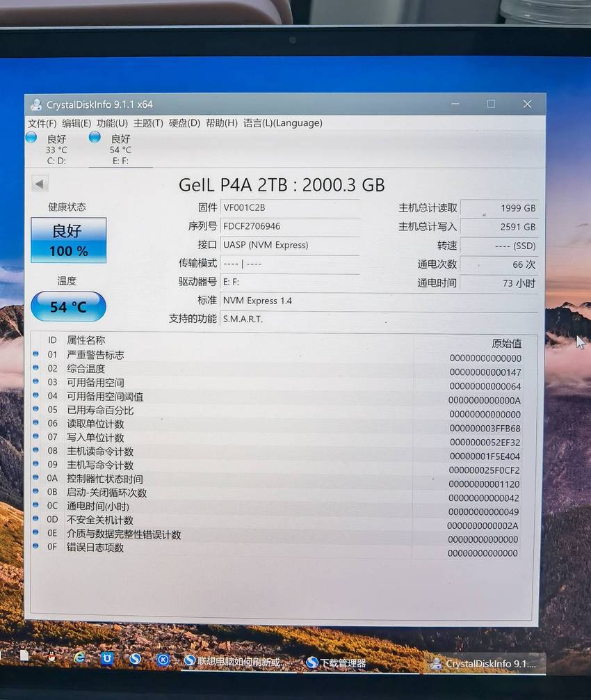The width and height of the screenshot is (591, 700).
Task: Open the 编辑(E) menu
Action: 76,123
